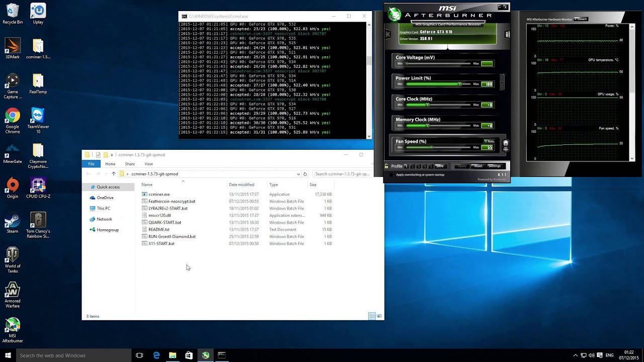Image resolution: width=644 pixels, height=362 pixels.
Task: Click the Fan Speed slider
Action: pyautogui.click(x=437, y=147)
